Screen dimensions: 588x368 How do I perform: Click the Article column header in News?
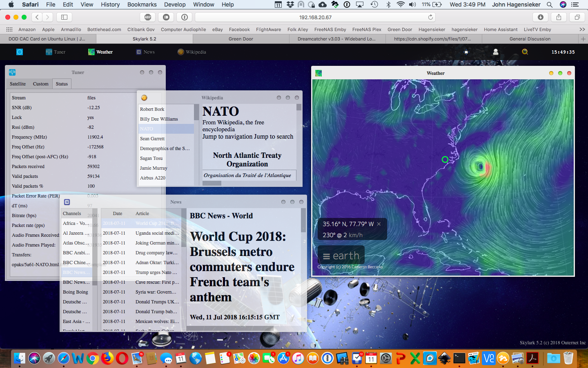point(143,213)
